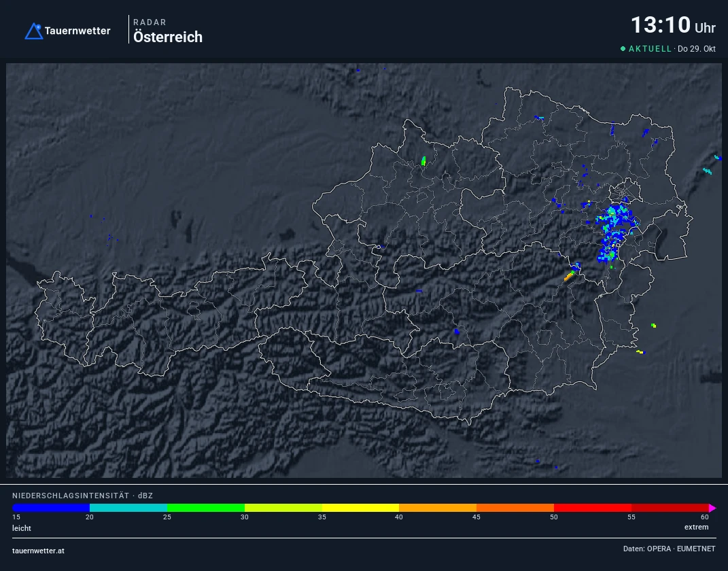Image resolution: width=728 pixels, height=571 pixels.
Task: Click the green radar echo in Upper Austria
Action: click(423, 161)
